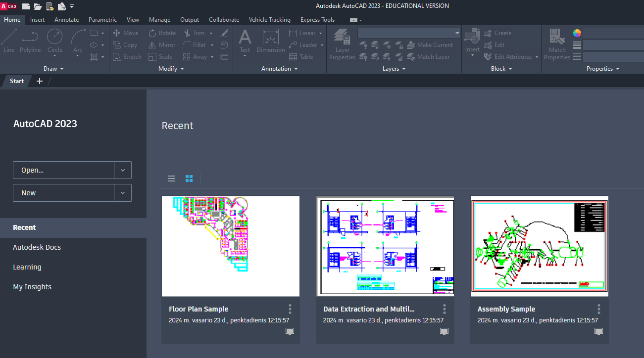Expand the Modify panel
This screenshot has width=644, height=358.
coord(171,69)
